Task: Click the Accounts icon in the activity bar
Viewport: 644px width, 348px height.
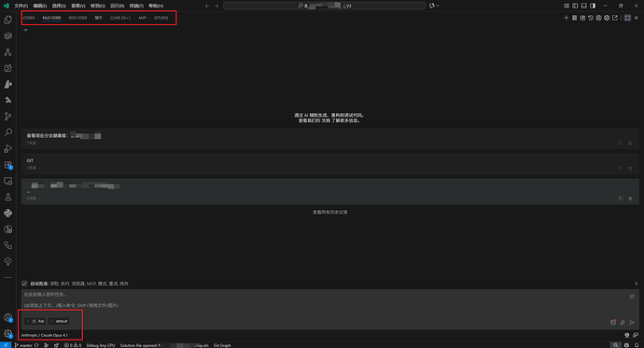Action: tap(7, 317)
